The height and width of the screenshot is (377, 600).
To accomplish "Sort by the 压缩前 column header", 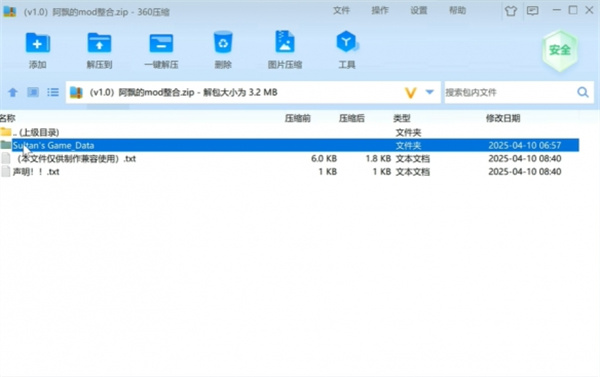I will (298, 118).
